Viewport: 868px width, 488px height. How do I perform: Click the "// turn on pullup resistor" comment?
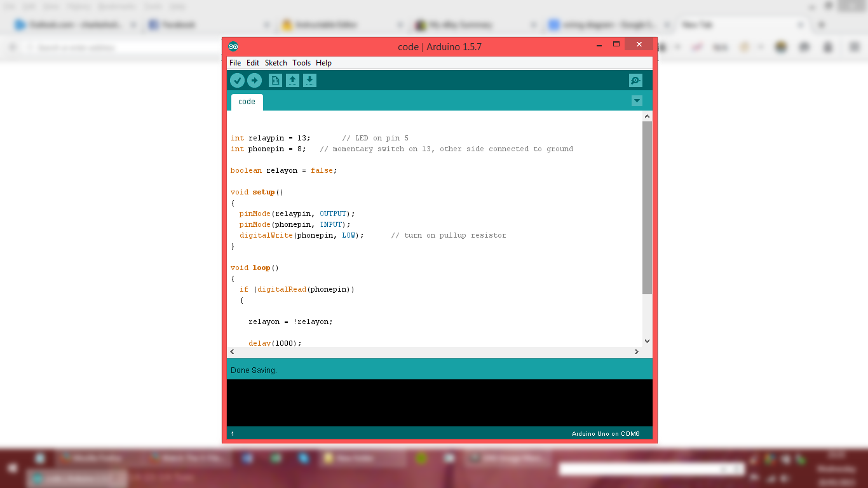point(449,235)
